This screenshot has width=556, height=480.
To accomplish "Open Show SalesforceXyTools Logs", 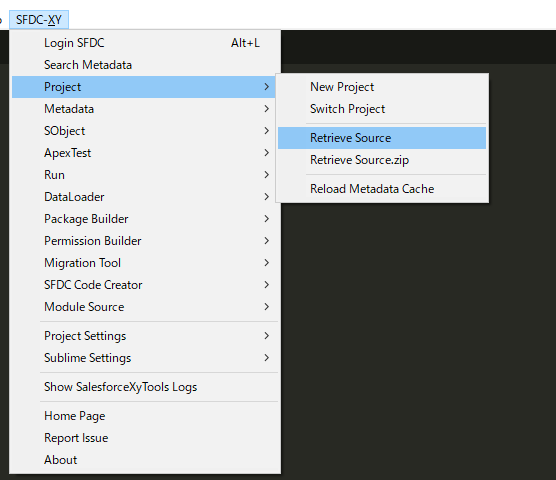I will point(145,387).
